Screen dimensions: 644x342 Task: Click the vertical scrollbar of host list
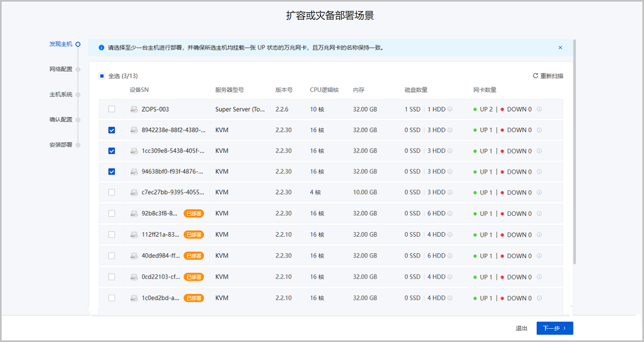coord(574,150)
